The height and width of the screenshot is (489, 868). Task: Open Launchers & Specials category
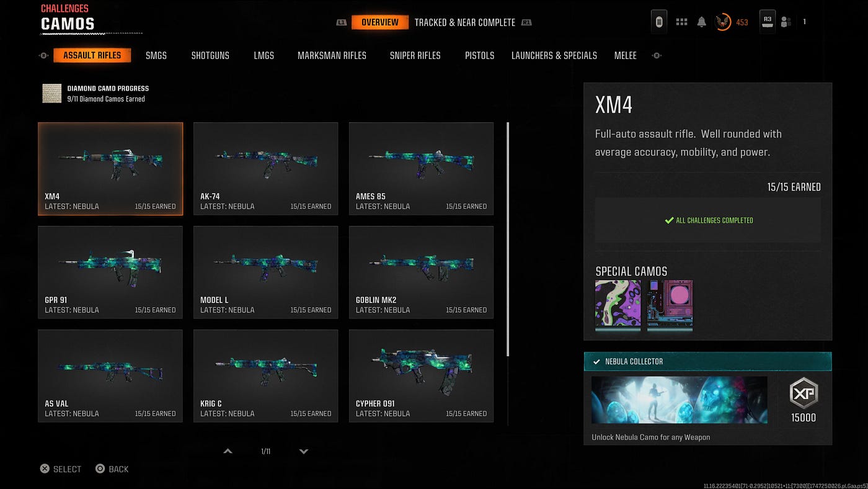coord(554,56)
